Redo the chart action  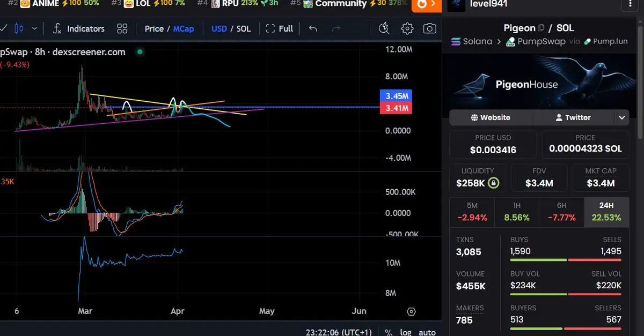click(336, 28)
